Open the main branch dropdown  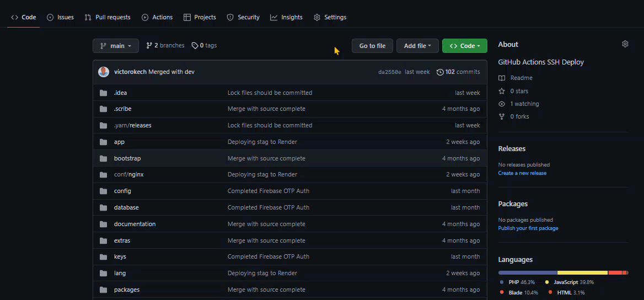tap(116, 46)
